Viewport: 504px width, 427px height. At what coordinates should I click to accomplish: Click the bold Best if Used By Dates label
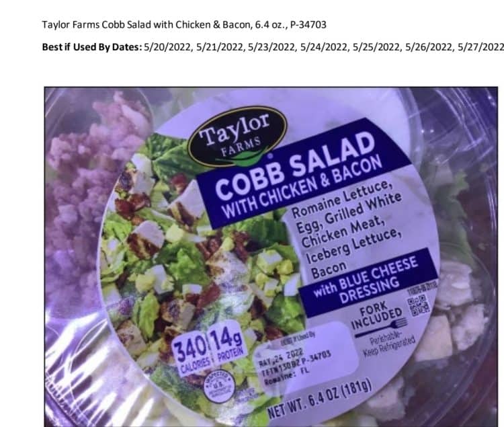coord(92,47)
